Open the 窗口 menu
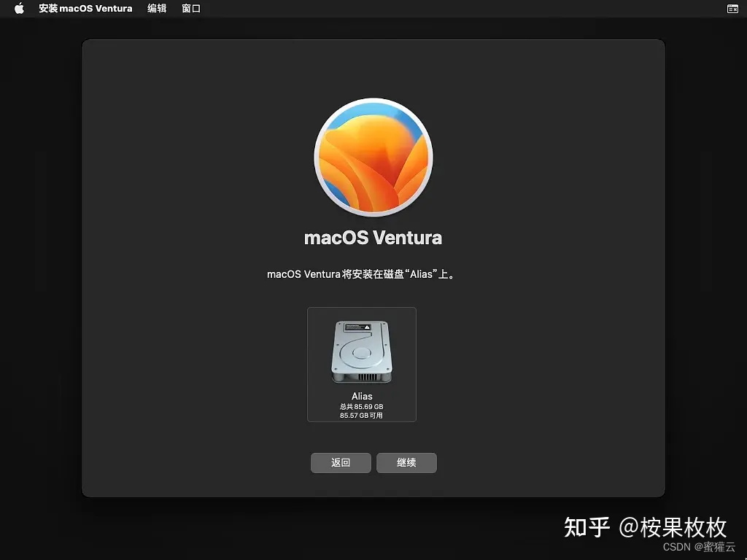Screen dimensions: 747x560 (x=191, y=8)
